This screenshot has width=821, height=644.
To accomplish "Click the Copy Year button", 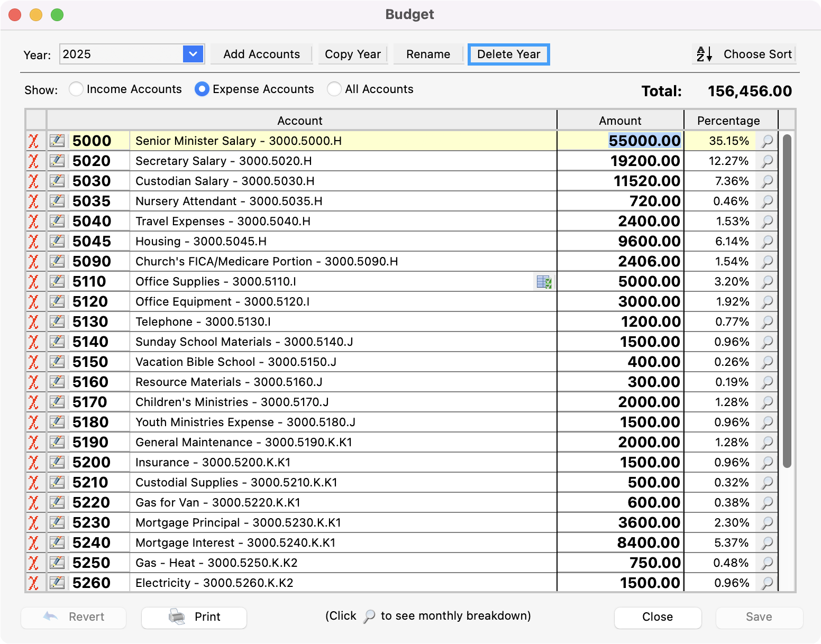I will click(353, 54).
